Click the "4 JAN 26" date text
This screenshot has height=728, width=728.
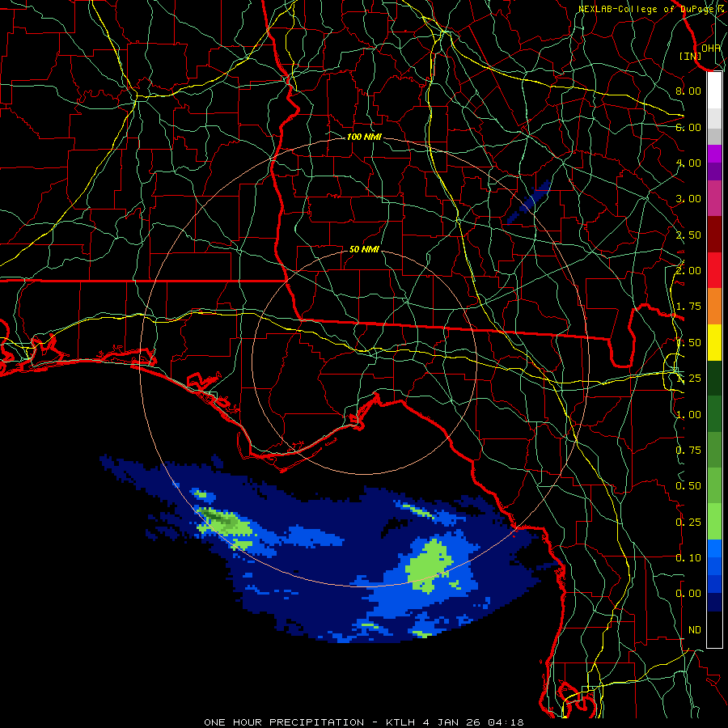(452, 722)
